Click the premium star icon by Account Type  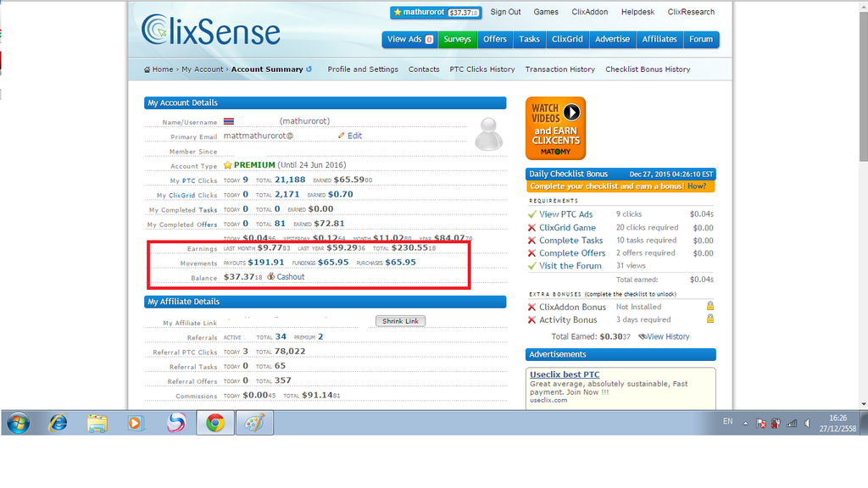point(227,165)
